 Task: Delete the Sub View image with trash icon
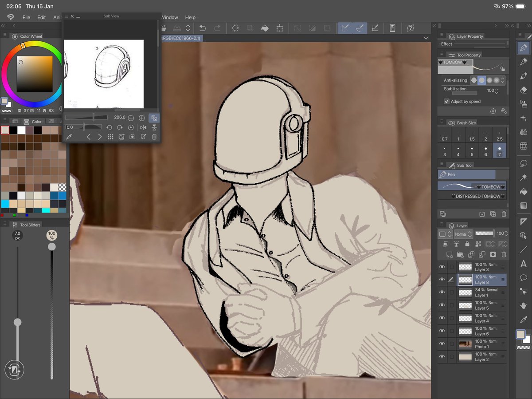coord(154,137)
